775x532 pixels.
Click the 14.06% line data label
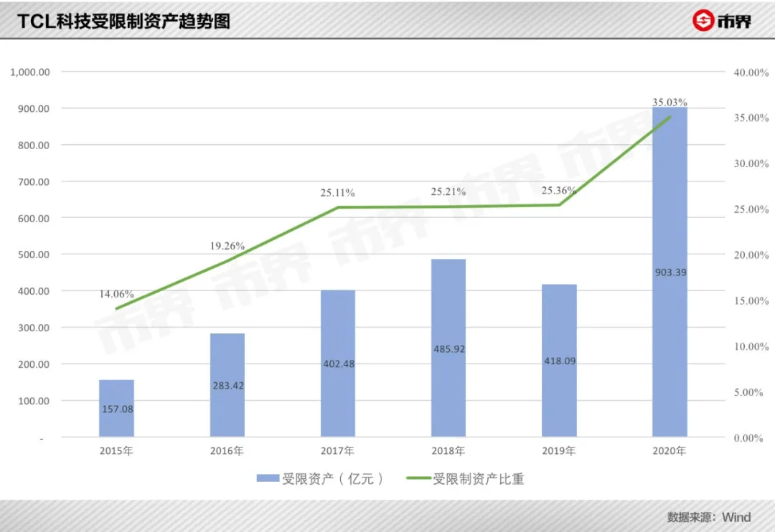point(117,294)
